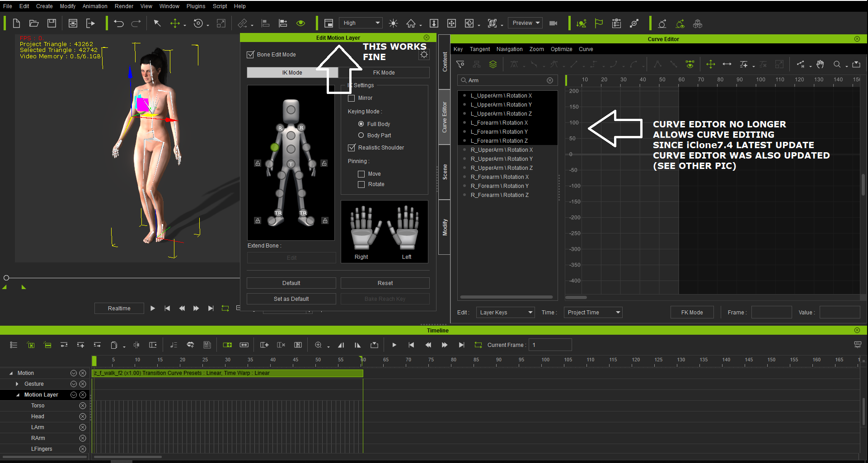Viewport: 868px width, 463px height.
Task: Select the Curve Editor move keys tool
Action: (x=711, y=65)
